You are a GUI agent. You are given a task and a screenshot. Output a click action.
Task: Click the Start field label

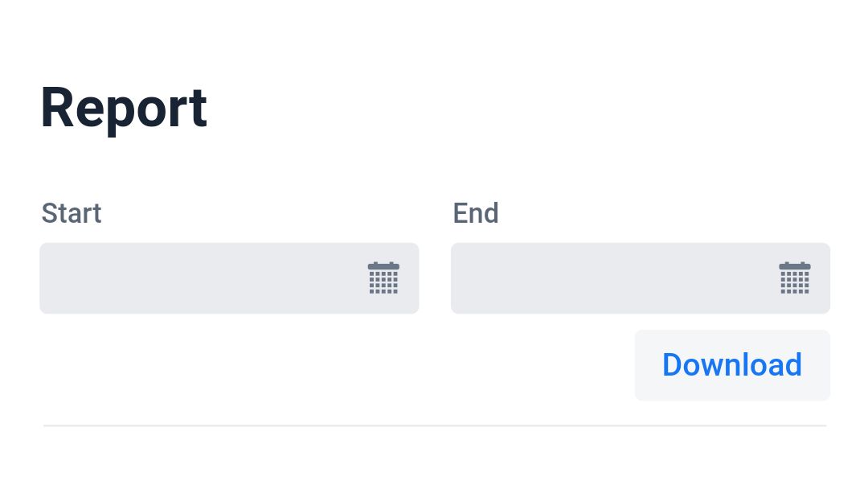[x=71, y=213]
